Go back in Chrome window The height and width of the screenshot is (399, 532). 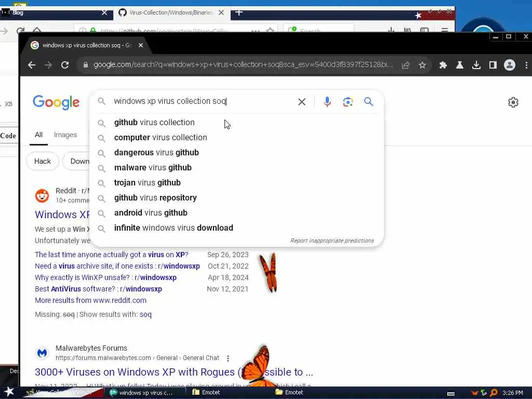pyautogui.click(x=32, y=65)
